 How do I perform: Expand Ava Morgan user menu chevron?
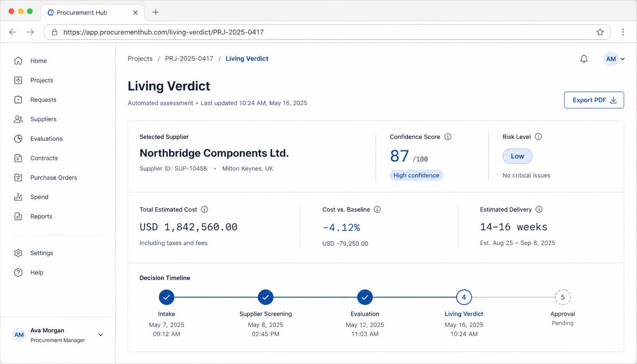(x=100, y=335)
